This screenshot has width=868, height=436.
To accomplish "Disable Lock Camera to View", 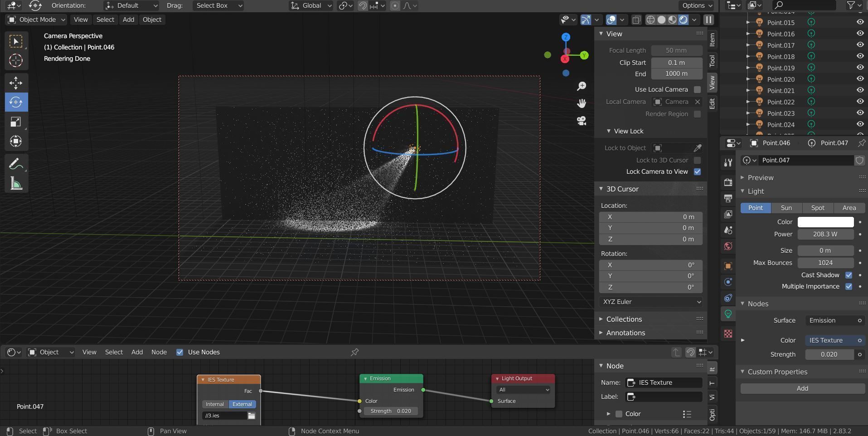I will coord(697,171).
